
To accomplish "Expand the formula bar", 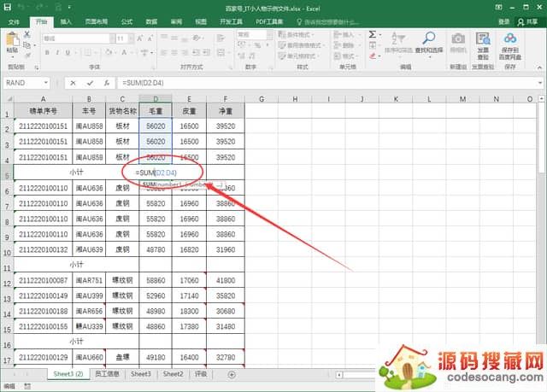I will [538, 83].
